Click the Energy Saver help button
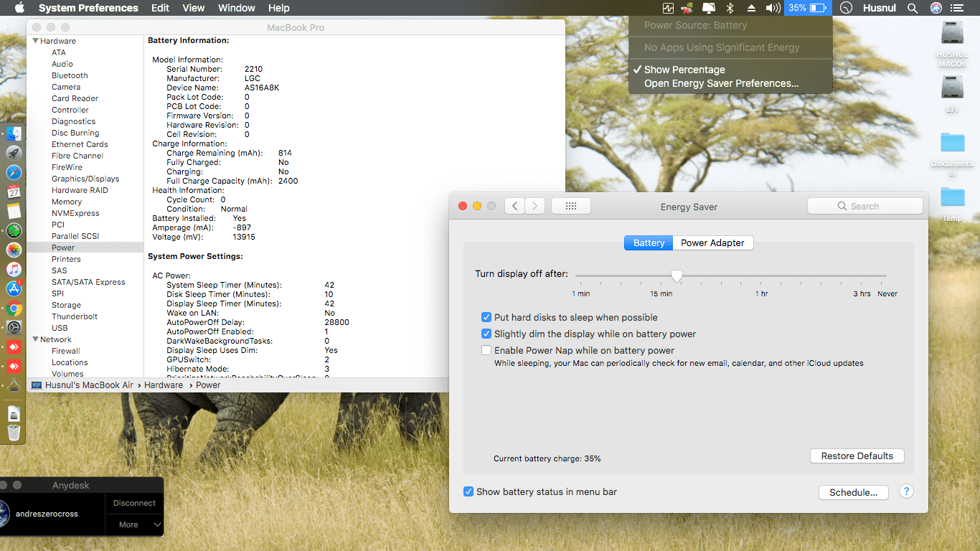The image size is (980, 551). click(906, 491)
